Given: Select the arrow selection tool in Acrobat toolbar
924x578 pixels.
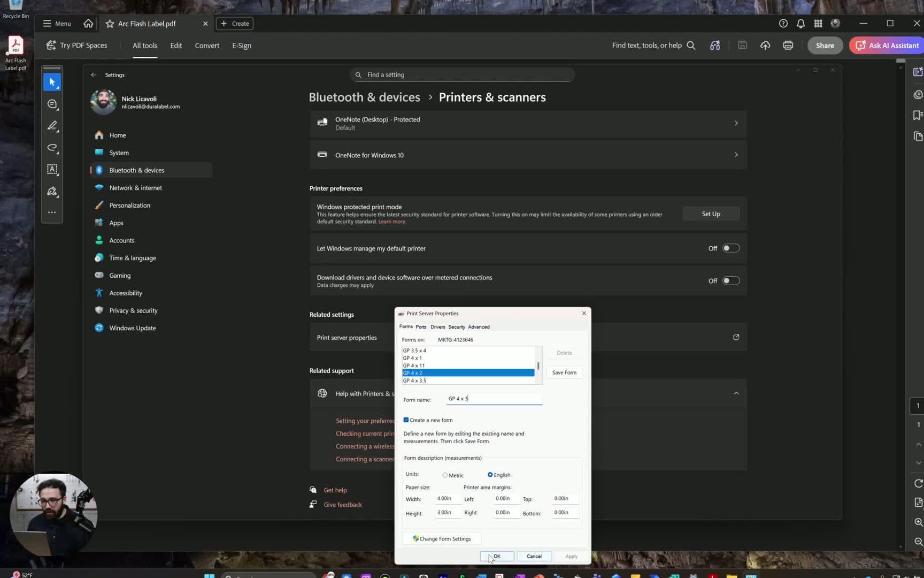Looking at the screenshot, I should click(x=52, y=82).
